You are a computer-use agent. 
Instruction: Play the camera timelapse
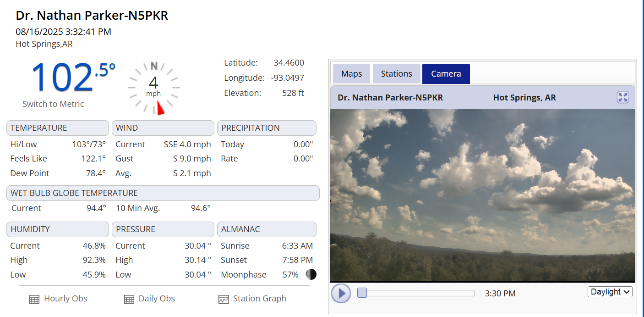point(341,293)
